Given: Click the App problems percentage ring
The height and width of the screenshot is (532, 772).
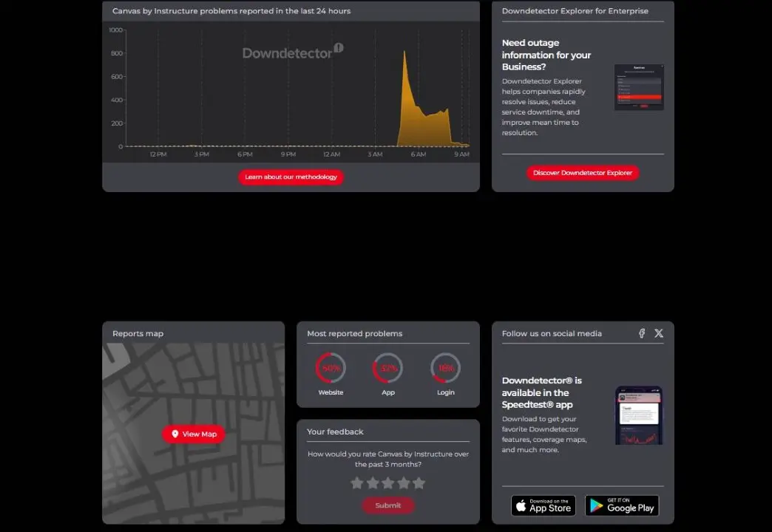Looking at the screenshot, I should [388, 368].
